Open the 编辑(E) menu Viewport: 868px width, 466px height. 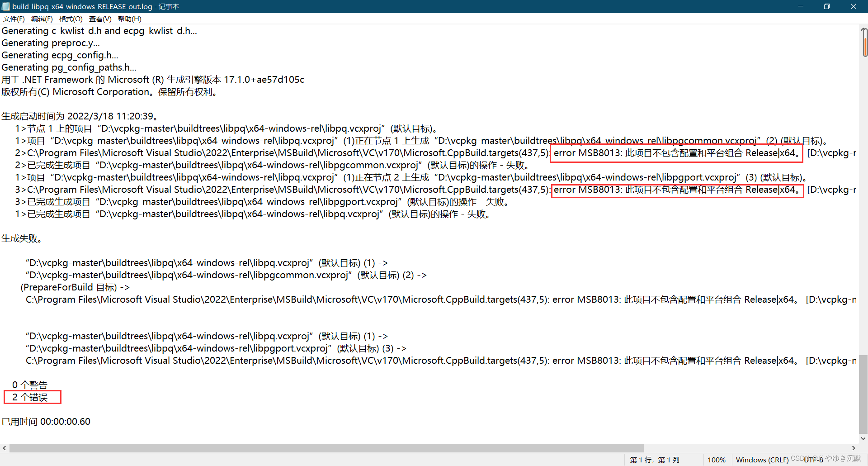42,19
